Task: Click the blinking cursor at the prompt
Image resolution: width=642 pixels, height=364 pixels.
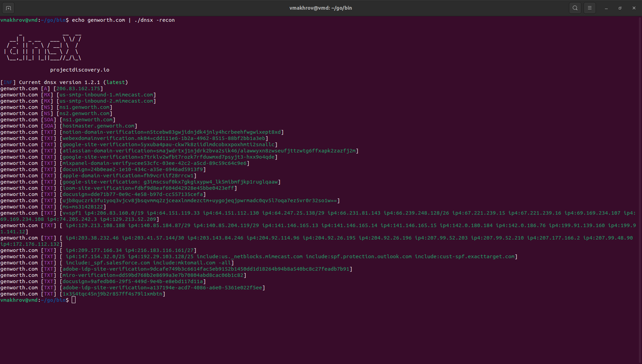Action: pos(73,300)
